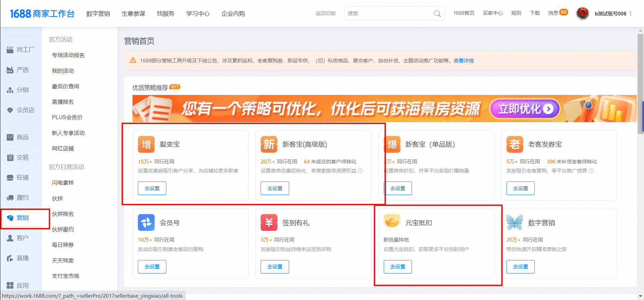Screen dimensions: 644x300
Task: Click 立即优化 button on the banner
Action: (x=525, y=109)
